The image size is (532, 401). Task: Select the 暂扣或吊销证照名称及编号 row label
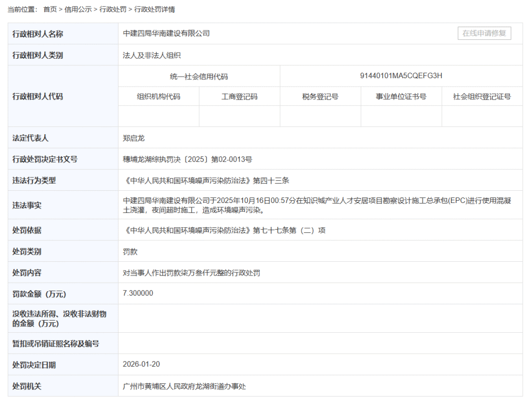55,344
